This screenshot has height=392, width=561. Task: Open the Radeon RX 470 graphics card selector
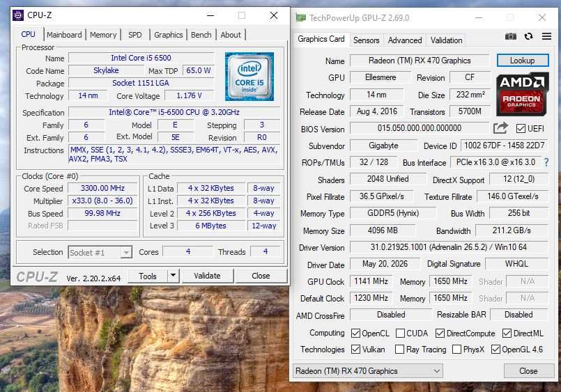(x=368, y=371)
